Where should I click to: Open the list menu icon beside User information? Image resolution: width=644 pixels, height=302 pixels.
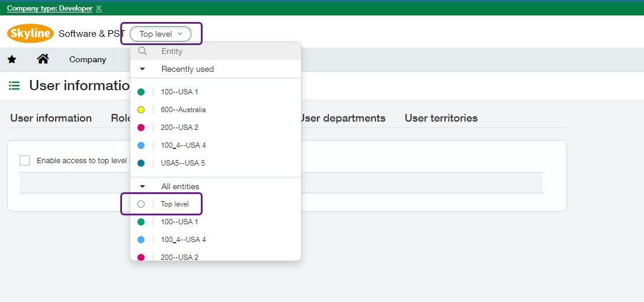pos(14,85)
